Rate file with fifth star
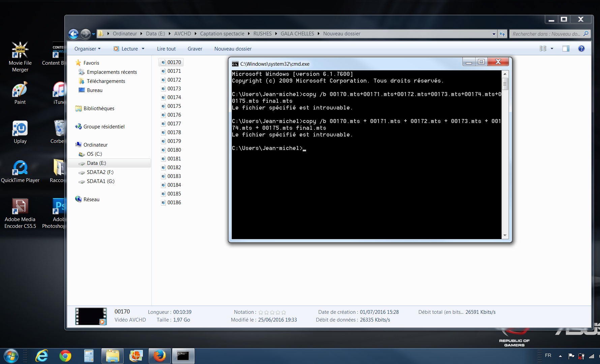Viewport: 600px width, 364px height. [x=283, y=312]
